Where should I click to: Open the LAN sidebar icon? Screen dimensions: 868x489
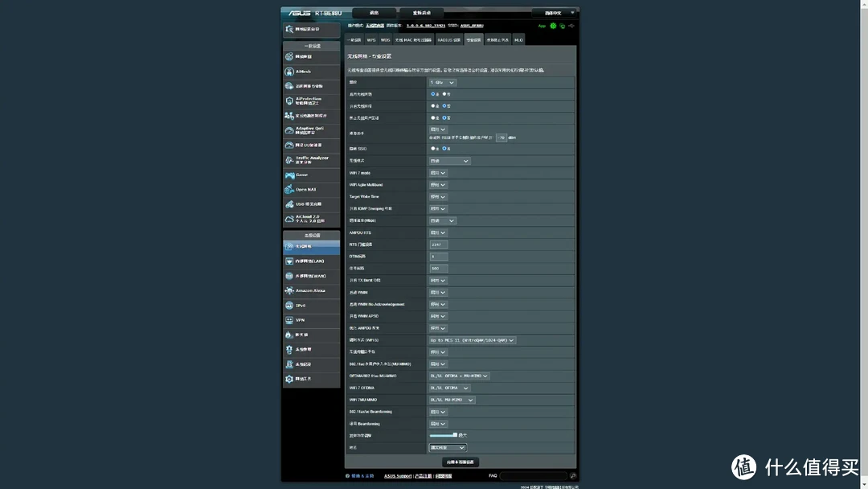coord(289,261)
